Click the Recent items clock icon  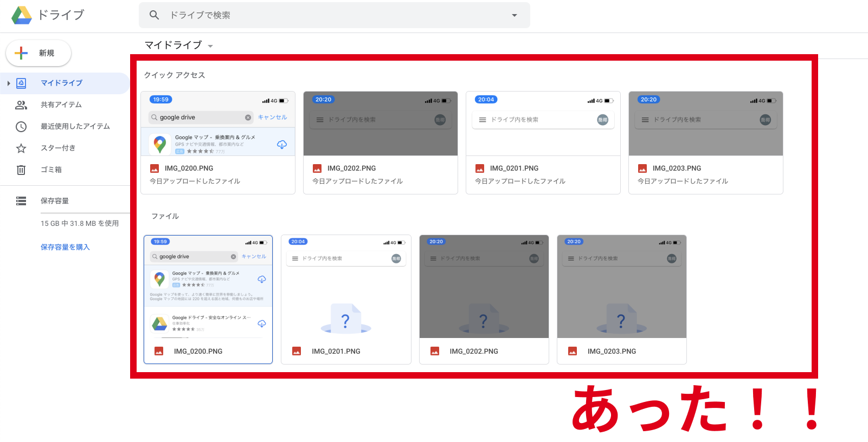point(21,127)
